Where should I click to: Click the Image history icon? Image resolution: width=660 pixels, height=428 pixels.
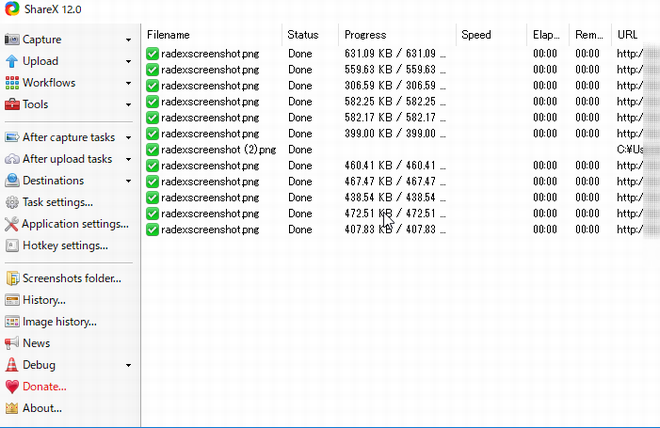(12, 322)
